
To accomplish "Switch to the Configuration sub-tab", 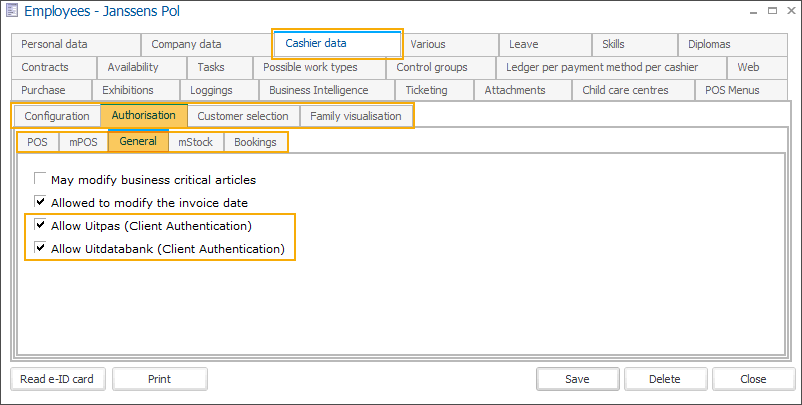I will click(x=57, y=116).
